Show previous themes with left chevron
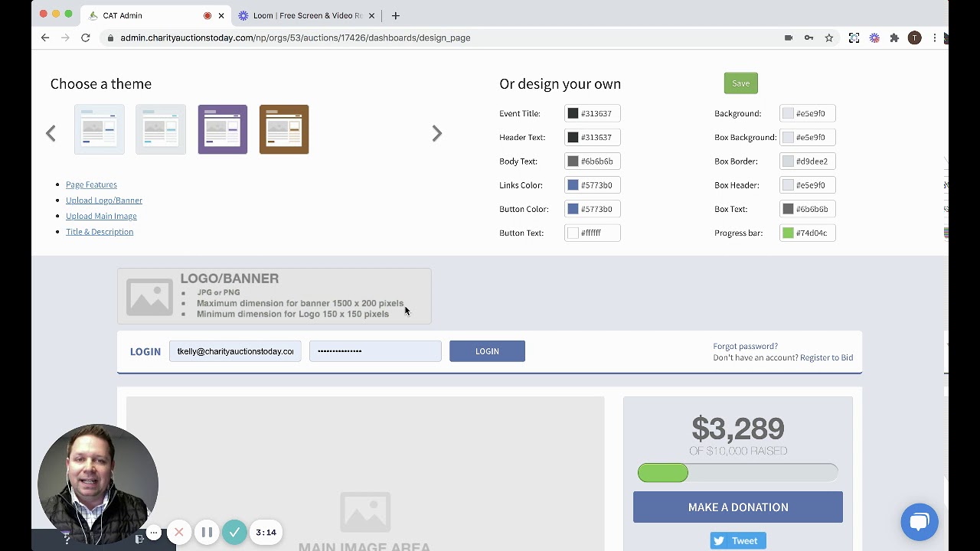The width and height of the screenshot is (980, 551). pyautogui.click(x=51, y=133)
